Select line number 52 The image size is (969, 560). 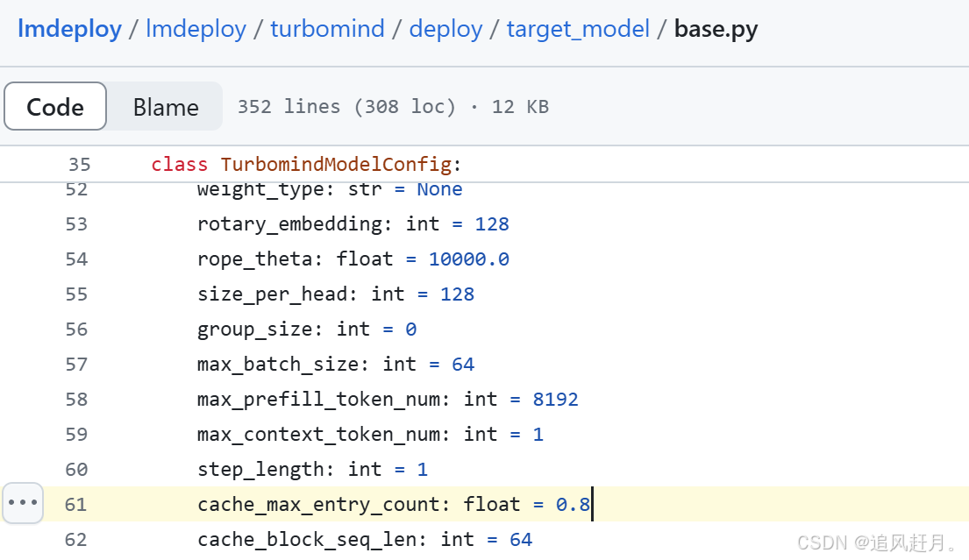[76, 189]
